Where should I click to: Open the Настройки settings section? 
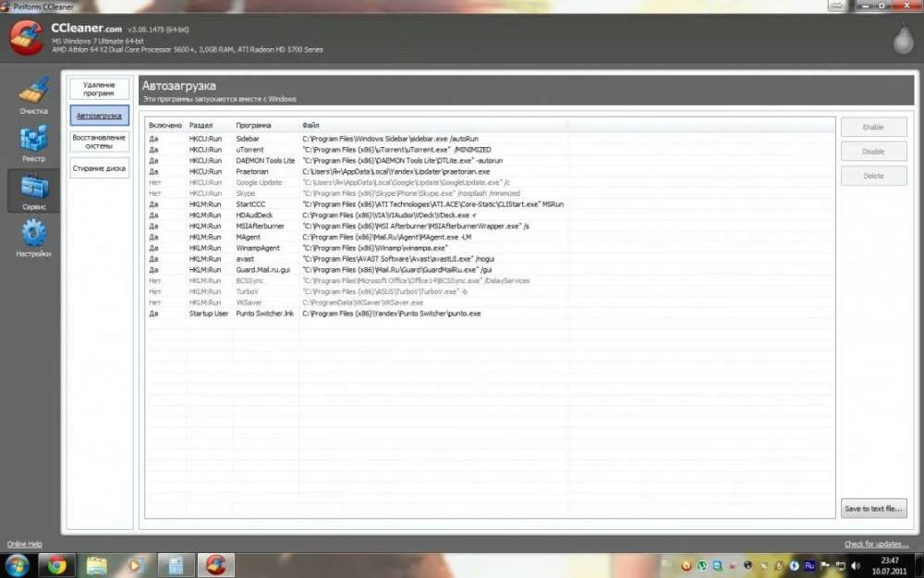(33, 239)
